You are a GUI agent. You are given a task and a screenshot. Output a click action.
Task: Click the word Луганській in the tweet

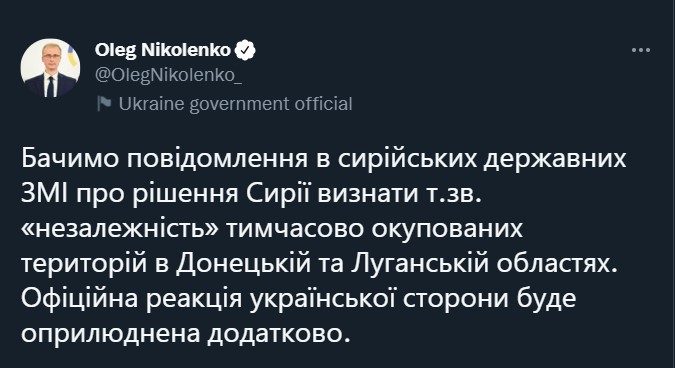coord(420,264)
